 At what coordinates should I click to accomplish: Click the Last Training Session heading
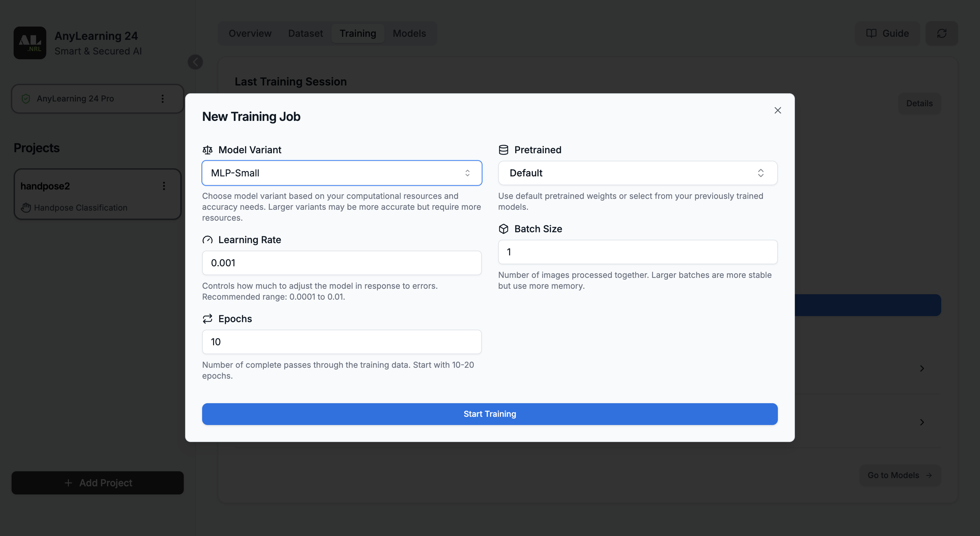[x=290, y=81]
